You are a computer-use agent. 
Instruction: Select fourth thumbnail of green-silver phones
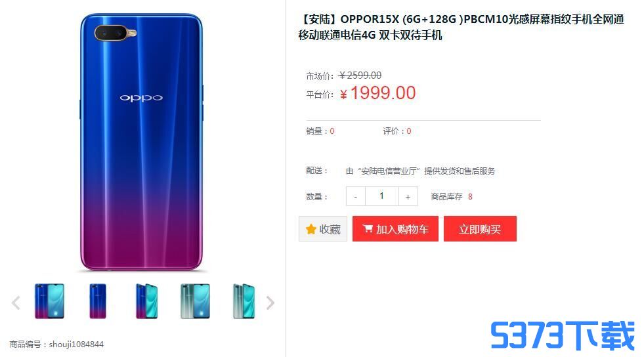[195, 301]
